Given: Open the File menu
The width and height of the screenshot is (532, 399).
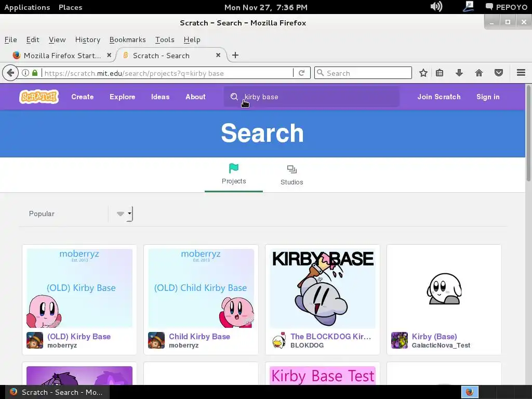Looking at the screenshot, I should click(x=10, y=39).
